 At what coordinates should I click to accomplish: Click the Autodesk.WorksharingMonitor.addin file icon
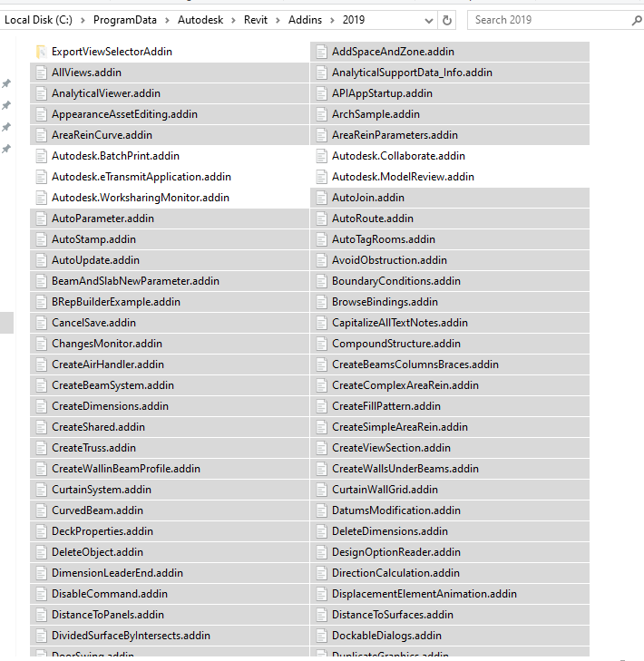pos(41,198)
